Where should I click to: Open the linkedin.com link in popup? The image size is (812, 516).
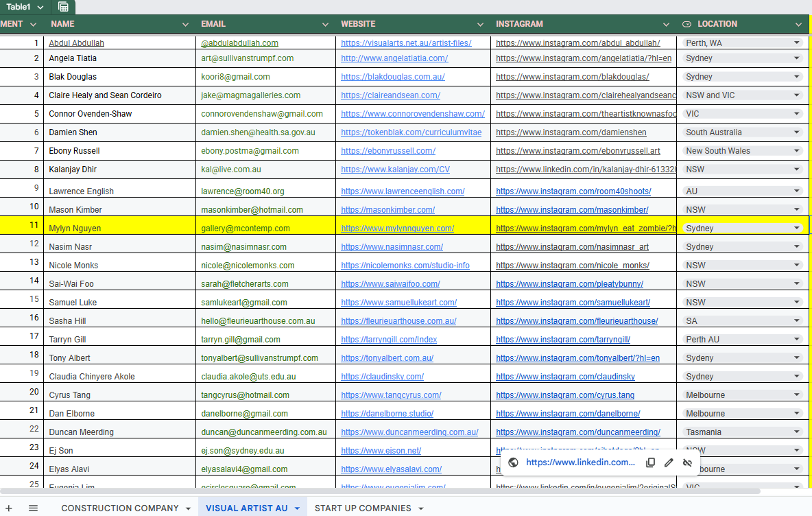coord(580,462)
